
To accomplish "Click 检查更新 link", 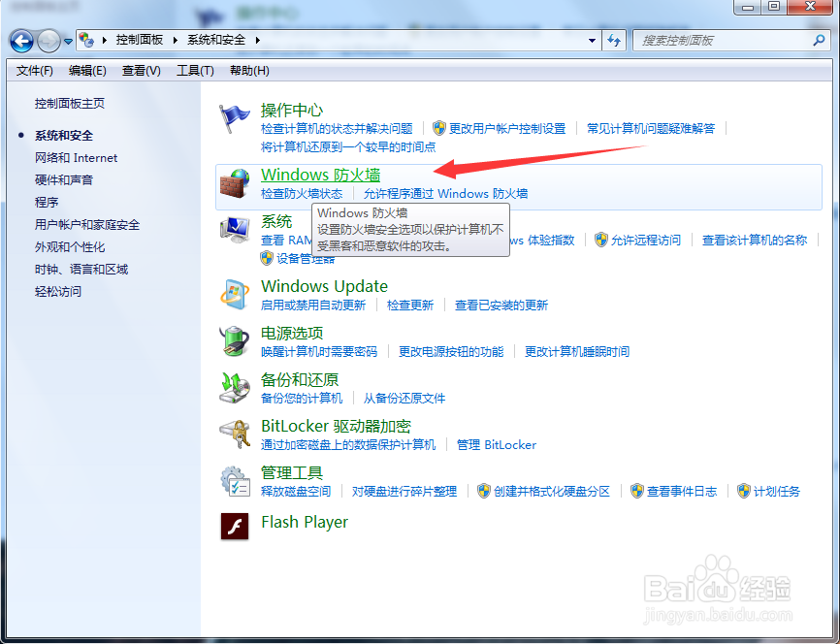I will 410,306.
